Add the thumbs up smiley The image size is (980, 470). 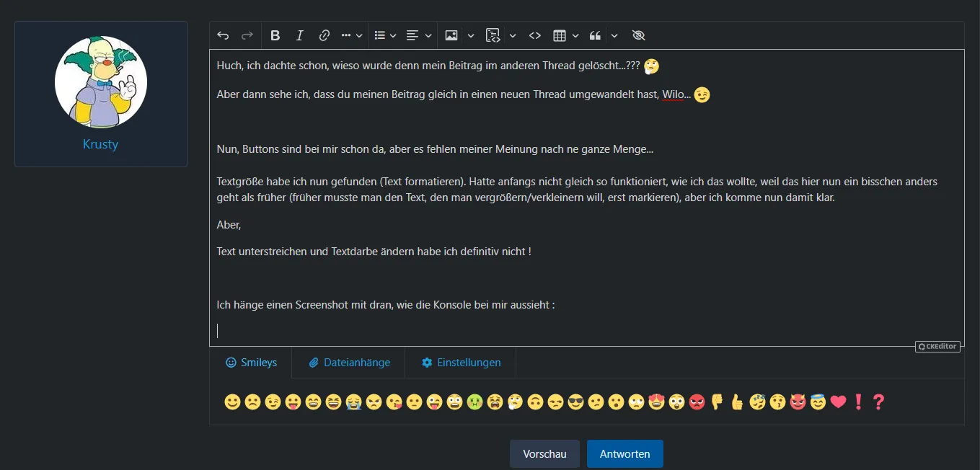737,402
